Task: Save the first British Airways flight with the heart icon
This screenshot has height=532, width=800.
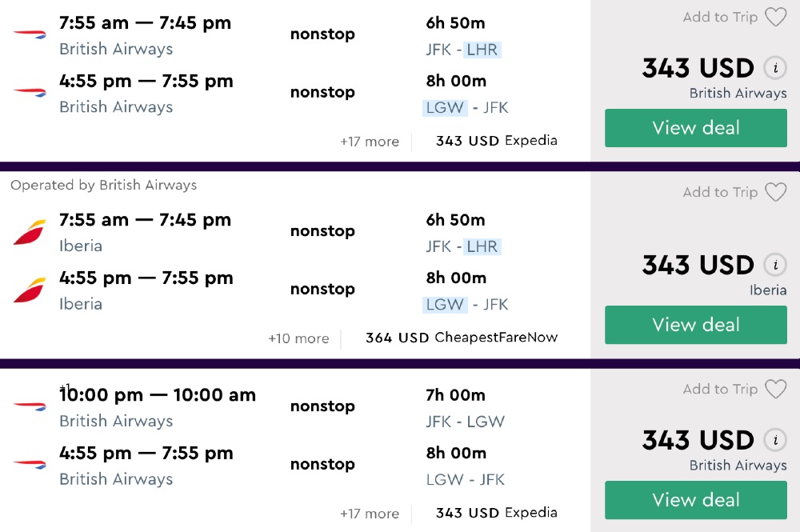Action: (775, 18)
